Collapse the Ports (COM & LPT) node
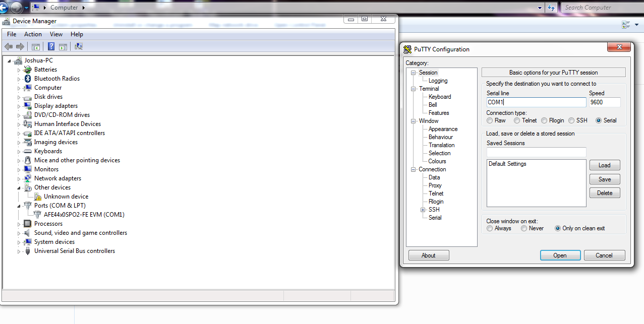644x324 pixels. [x=19, y=206]
